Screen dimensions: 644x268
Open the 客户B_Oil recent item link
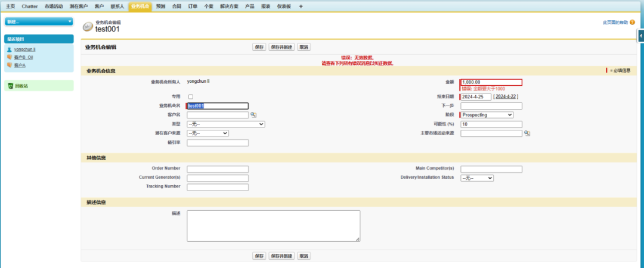click(23, 57)
